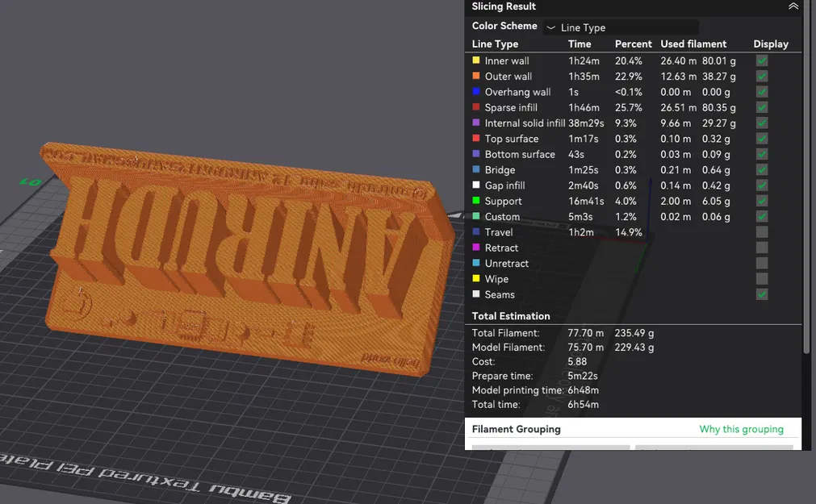Open the Why this grouping link
The width and height of the screenshot is (816, 504).
coord(741,428)
